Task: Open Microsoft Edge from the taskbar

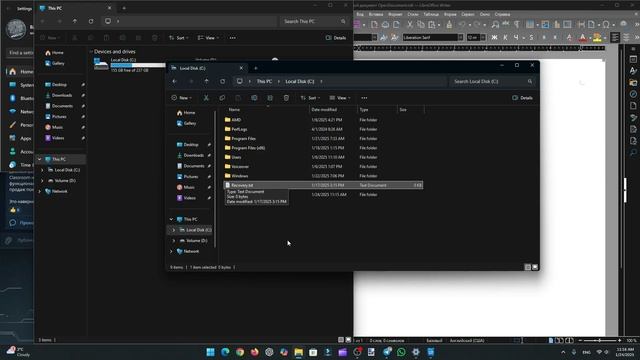Action: click(225, 352)
